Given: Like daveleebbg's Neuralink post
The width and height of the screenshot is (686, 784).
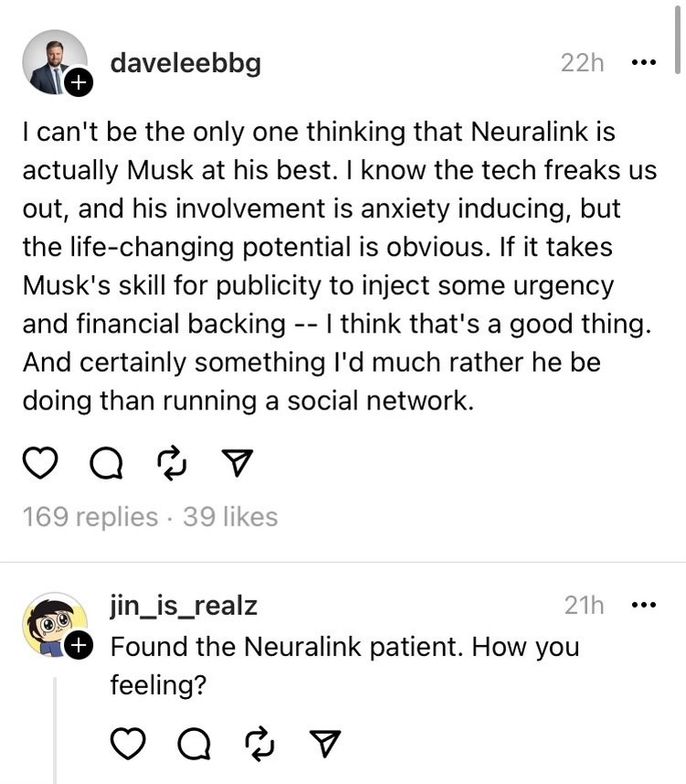Looking at the screenshot, I should click(39, 465).
